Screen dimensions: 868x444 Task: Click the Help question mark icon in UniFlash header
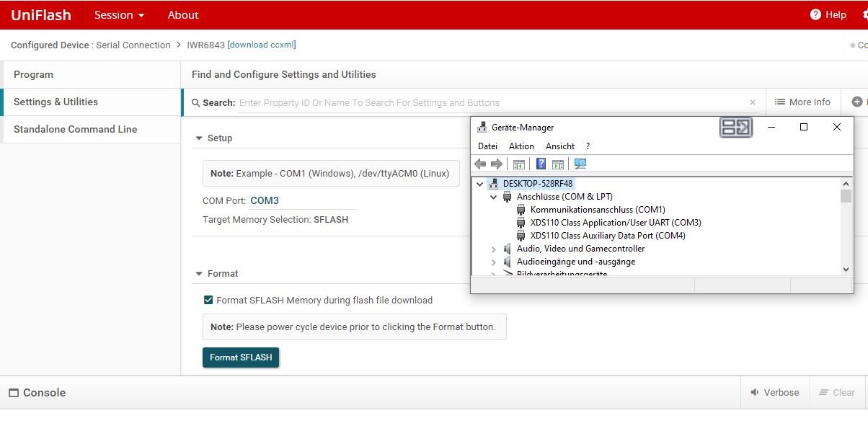point(815,14)
